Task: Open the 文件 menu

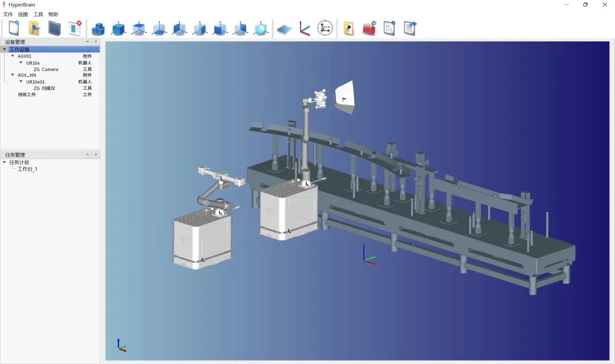Action: [x=8, y=14]
